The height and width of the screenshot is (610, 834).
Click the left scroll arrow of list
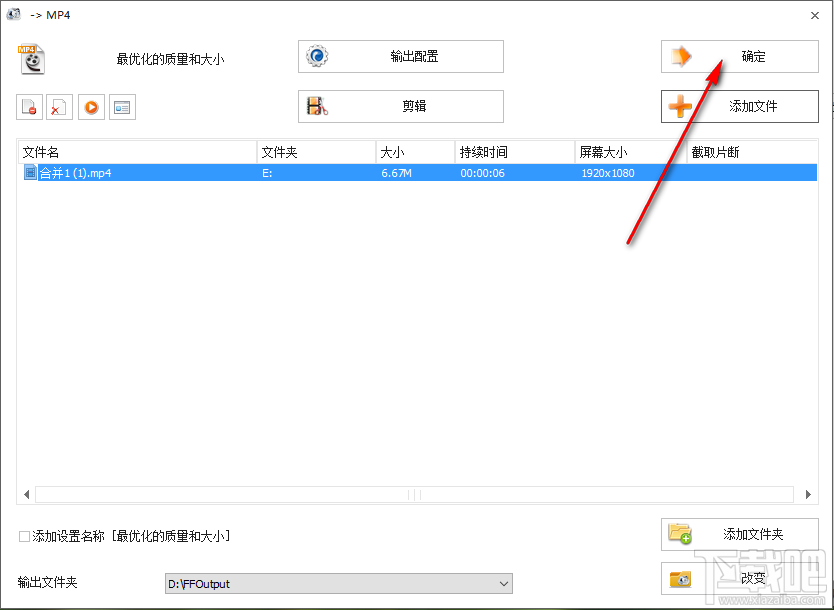(26, 495)
